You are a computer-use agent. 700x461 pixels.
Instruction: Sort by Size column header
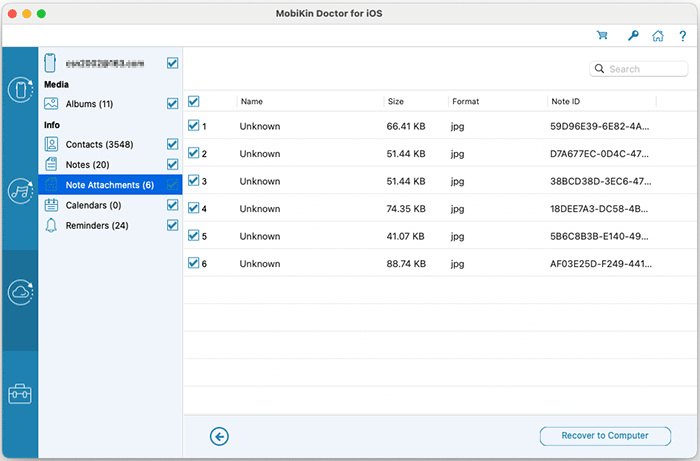[x=396, y=101]
